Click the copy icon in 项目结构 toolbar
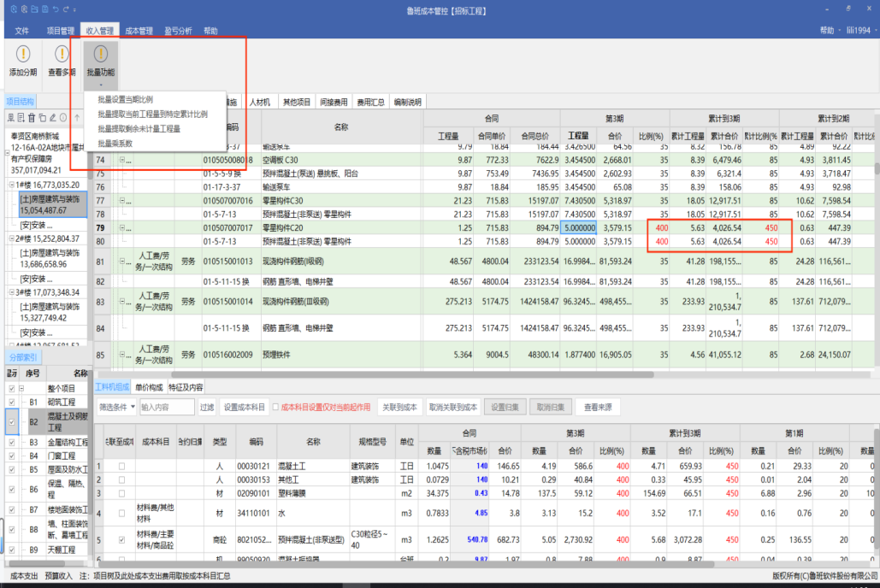This screenshot has height=588, width=880. pos(42,118)
